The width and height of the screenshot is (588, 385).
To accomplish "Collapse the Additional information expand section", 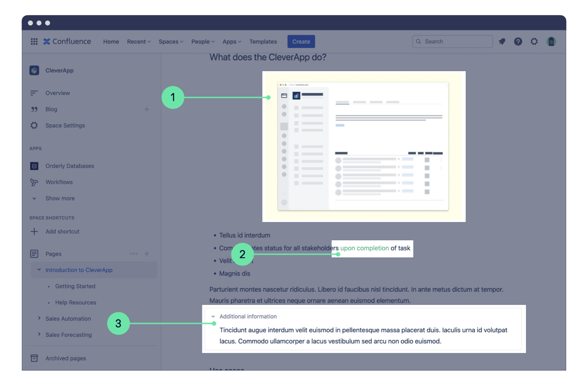I will pyautogui.click(x=213, y=316).
